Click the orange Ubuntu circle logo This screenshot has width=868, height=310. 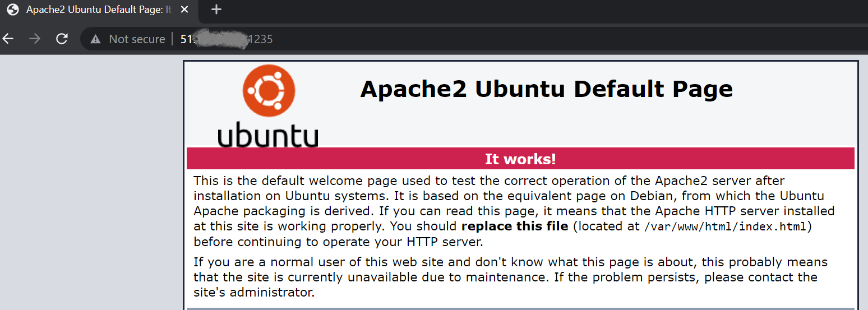[269, 91]
